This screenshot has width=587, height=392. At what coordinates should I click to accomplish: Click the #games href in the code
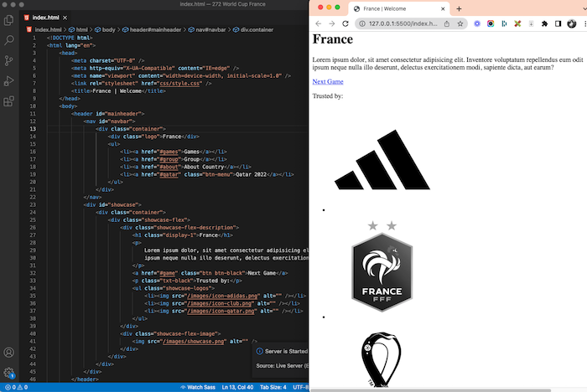pos(169,152)
